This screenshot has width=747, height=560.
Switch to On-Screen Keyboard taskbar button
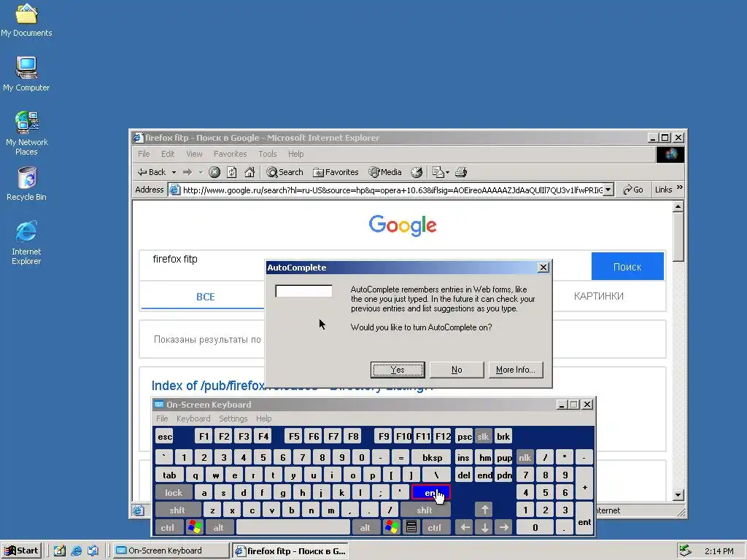tap(171, 551)
